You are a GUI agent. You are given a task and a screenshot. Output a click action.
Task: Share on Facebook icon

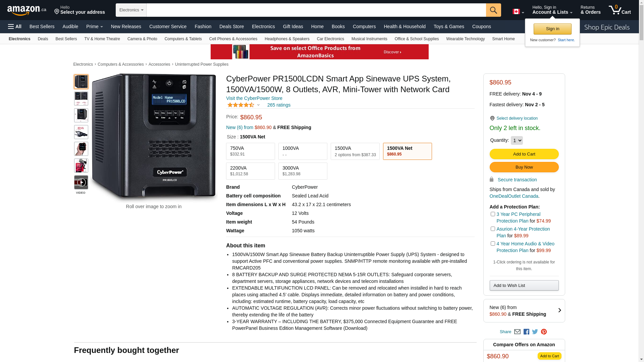coord(526,332)
